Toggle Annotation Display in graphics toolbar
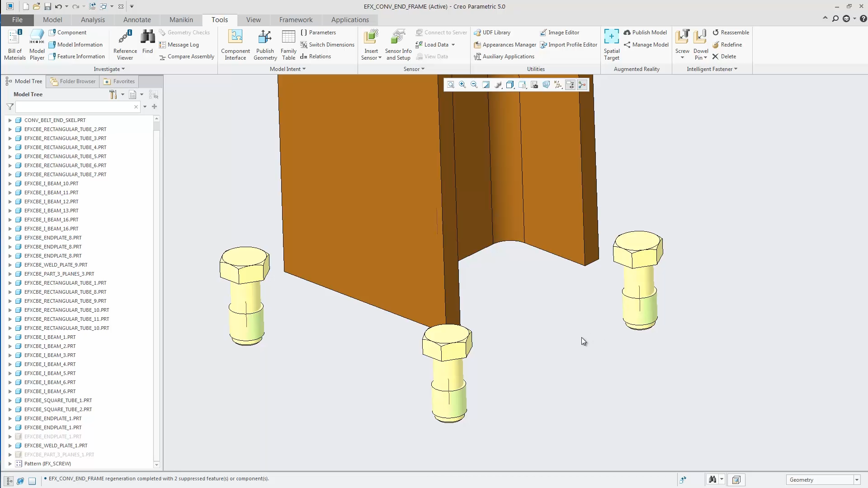 pos(570,85)
